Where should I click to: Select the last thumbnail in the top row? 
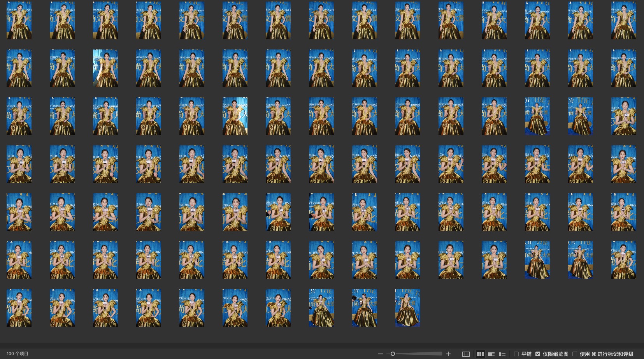click(623, 20)
